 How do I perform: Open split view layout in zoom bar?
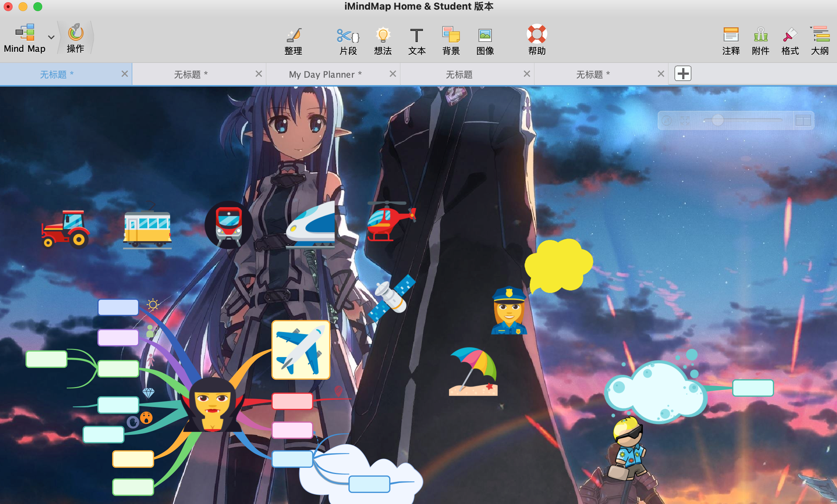point(803,121)
